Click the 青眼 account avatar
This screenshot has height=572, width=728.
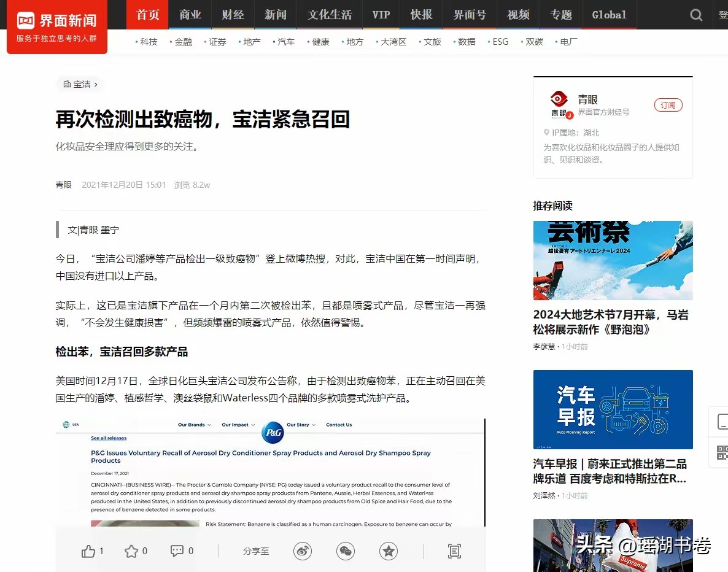tap(559, 105)
